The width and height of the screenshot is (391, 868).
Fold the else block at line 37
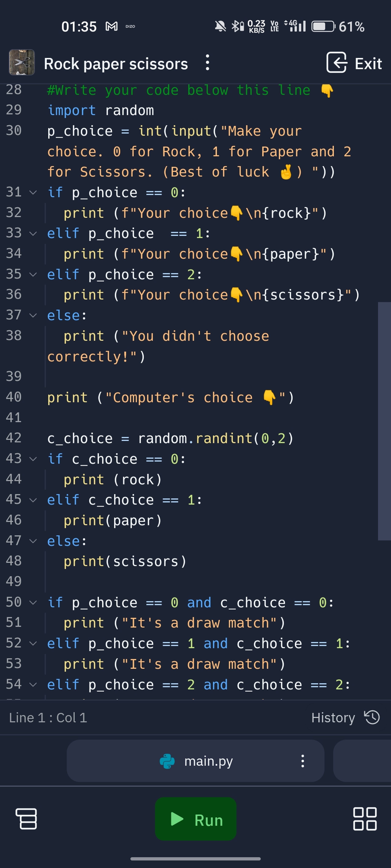pos(33,315)
